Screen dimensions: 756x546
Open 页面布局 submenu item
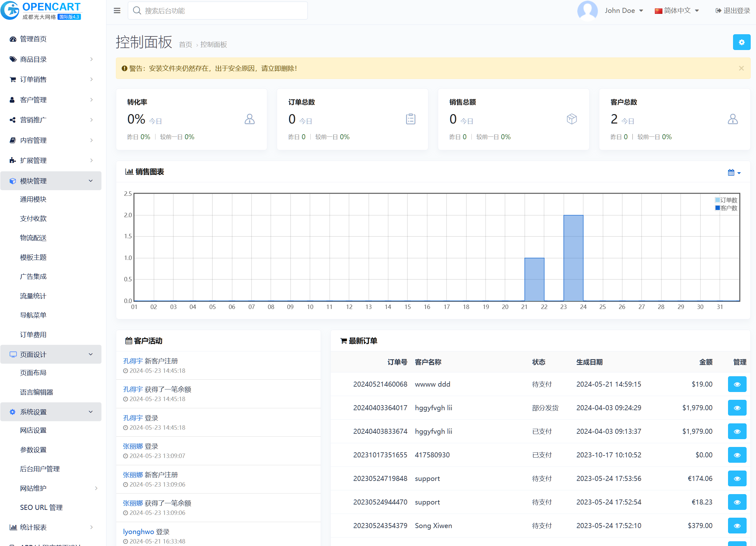tap(33, 372)
